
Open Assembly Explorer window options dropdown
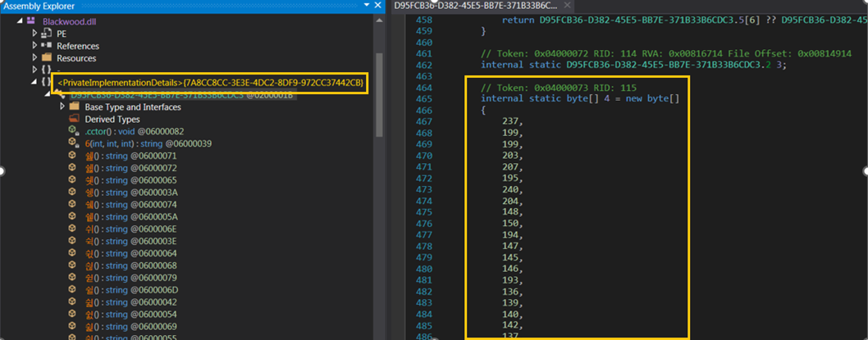coord(366,6)
